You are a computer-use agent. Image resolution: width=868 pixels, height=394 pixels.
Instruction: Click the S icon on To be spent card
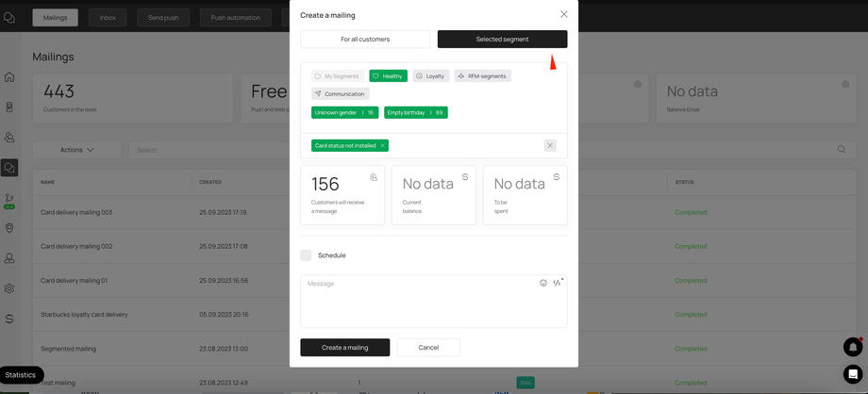557,176
